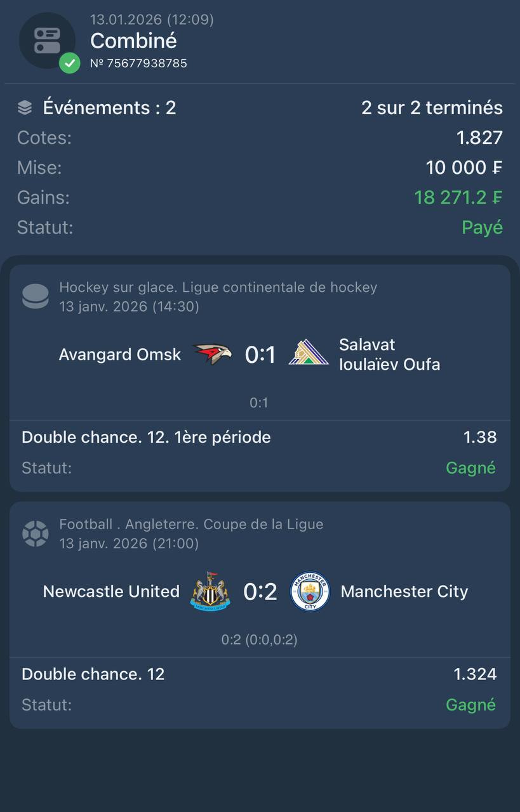
Task: Click the Newcastle United crest
Action: click(x=210, y=591)
